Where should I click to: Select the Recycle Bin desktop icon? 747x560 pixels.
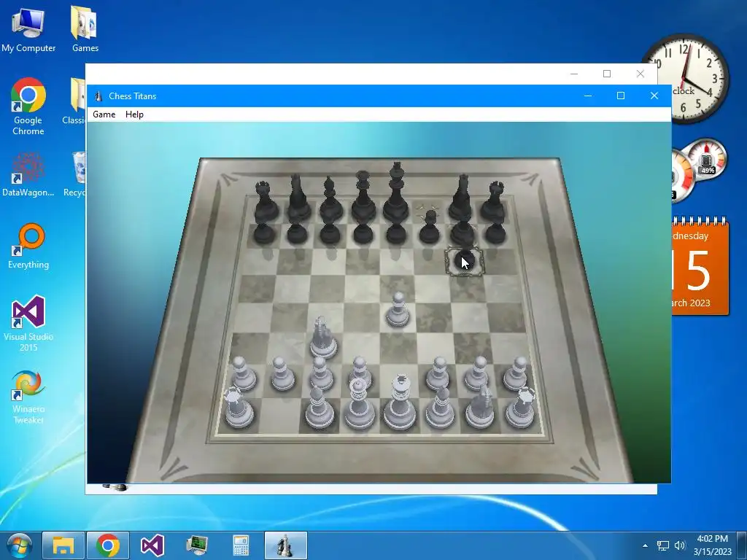[76, 174]
